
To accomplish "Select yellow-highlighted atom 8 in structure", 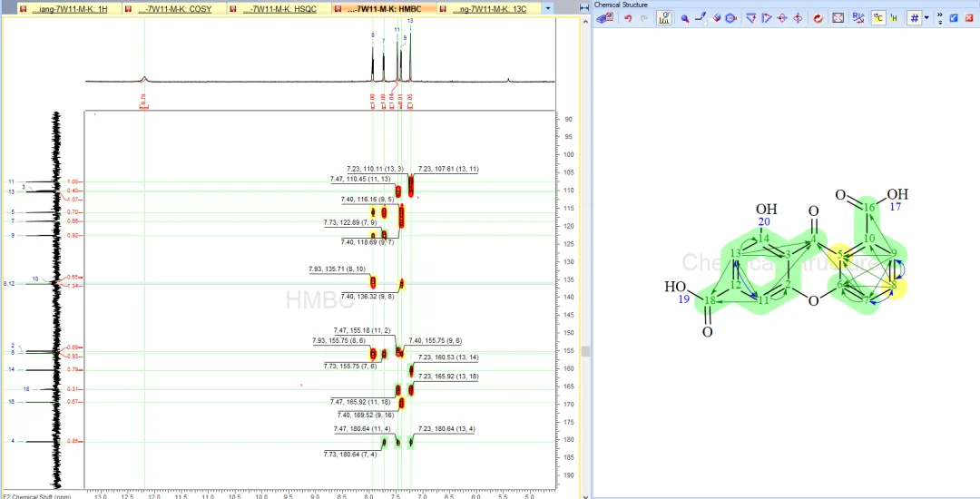I will [x=895, y=286].
